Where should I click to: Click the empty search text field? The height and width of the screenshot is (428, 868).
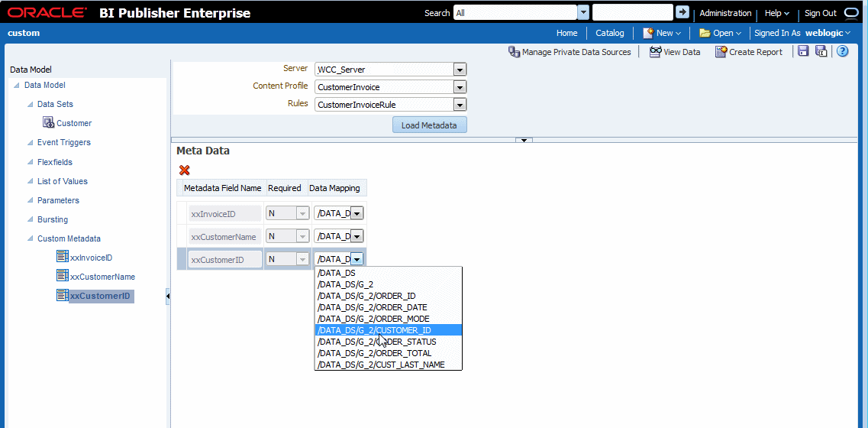pos(632,12)
